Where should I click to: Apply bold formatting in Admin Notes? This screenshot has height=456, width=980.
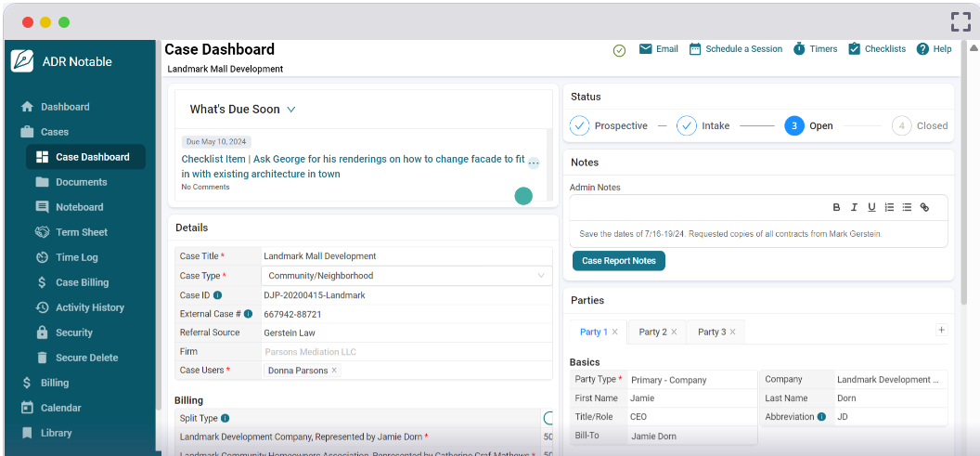tap(836, 207)
